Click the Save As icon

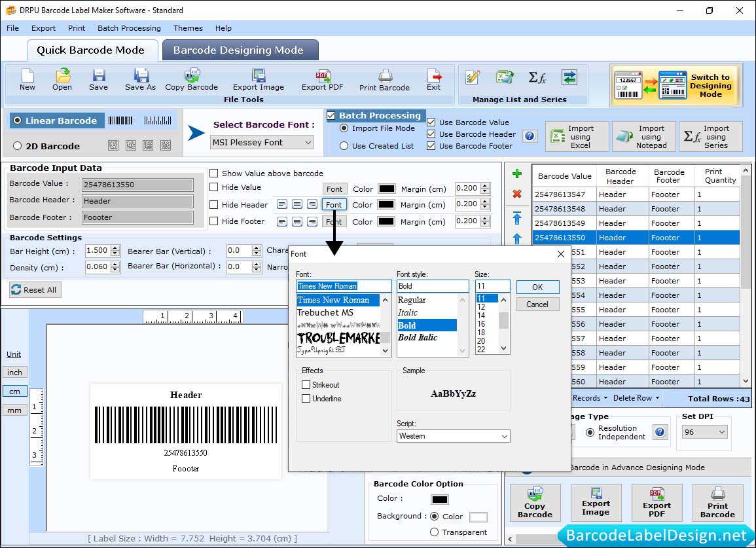tap(140, 80)
